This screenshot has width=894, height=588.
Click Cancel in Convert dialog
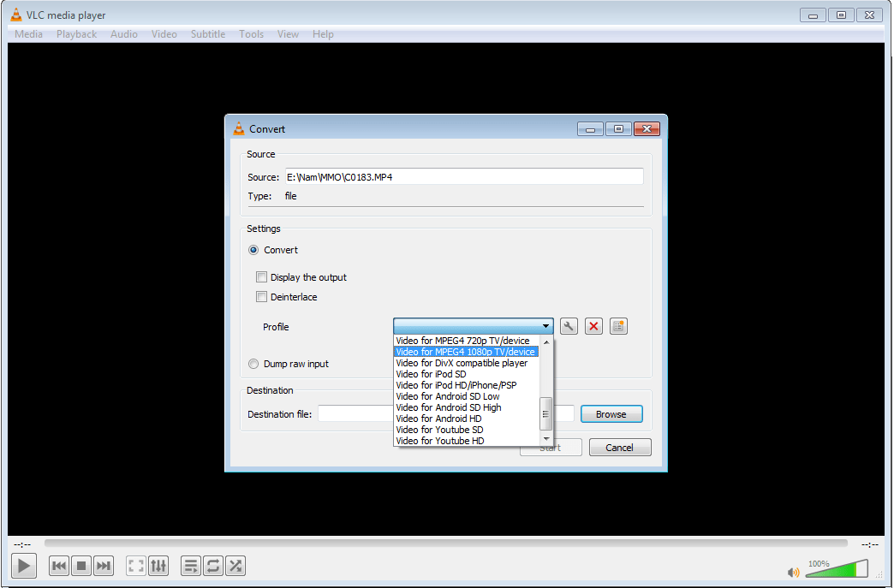coord(620,448)
